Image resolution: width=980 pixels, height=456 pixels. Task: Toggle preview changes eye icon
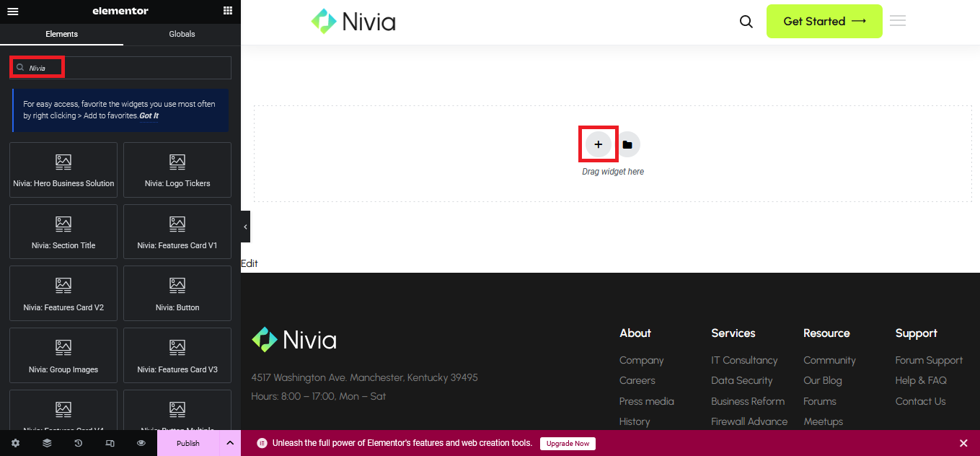[x=141, y=443]
